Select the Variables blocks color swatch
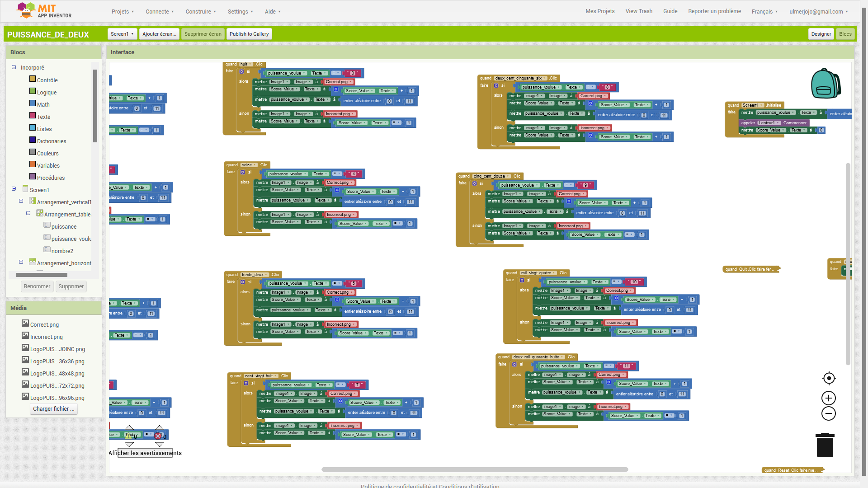Viewport: 868px width, 488px height. coord(33,164)
